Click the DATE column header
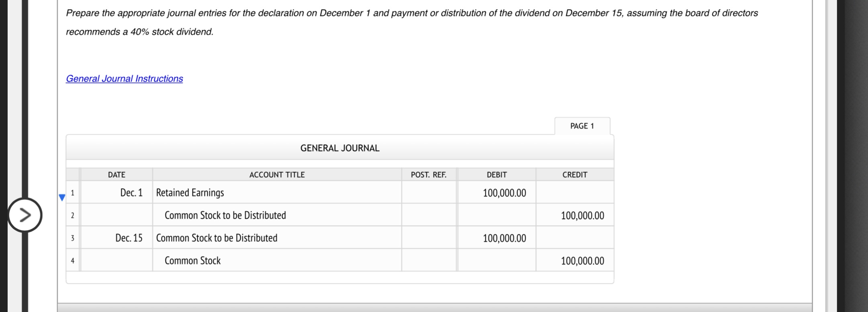 coord(117,174)
